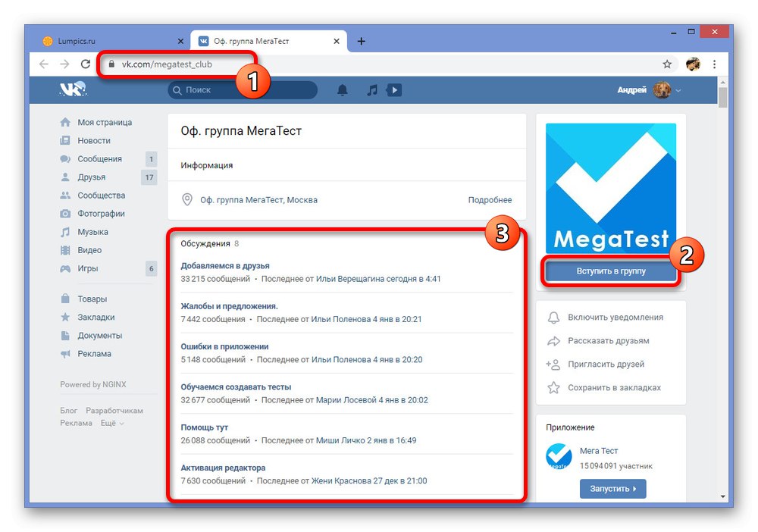Close the Оф. группа МегаТест tab
Viewport: 758px width, 532px height.
(x=337, y=41)
